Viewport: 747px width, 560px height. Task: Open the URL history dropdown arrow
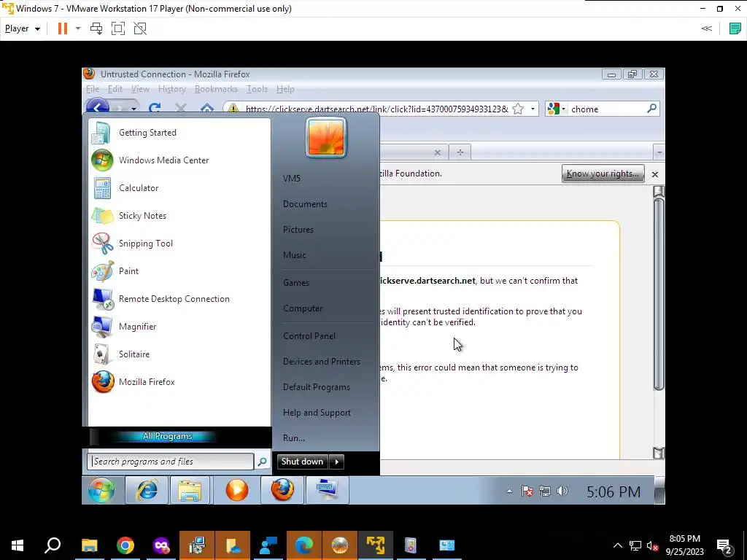click(533, 109)
